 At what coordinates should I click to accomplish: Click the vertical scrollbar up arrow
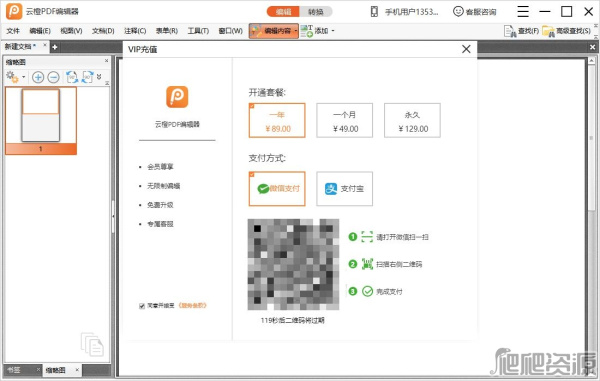pos(592,60)
